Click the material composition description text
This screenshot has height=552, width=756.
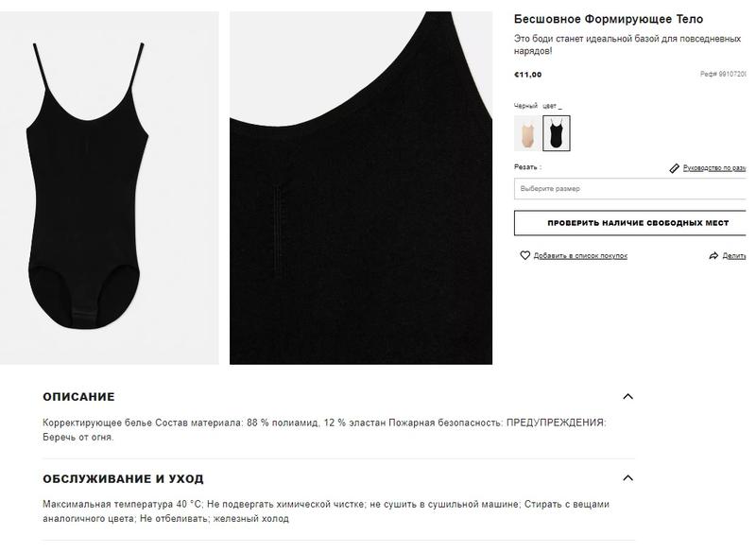pos(324,430)
